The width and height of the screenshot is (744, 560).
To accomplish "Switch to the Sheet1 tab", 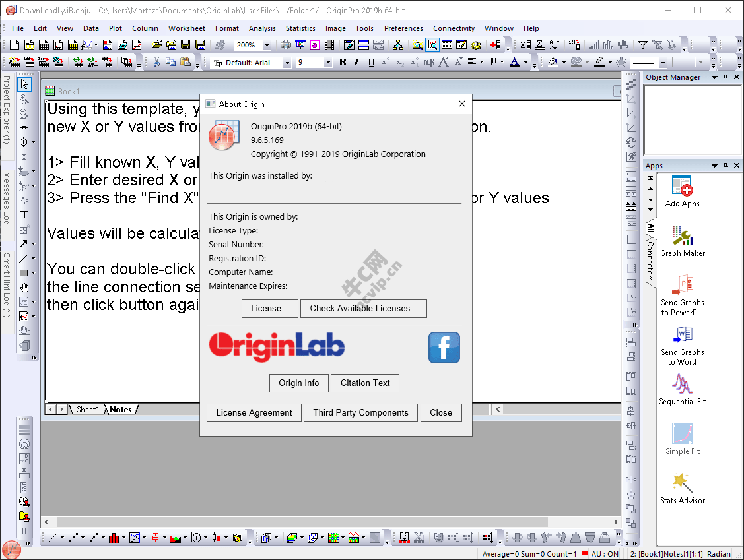I will [88, 409].
